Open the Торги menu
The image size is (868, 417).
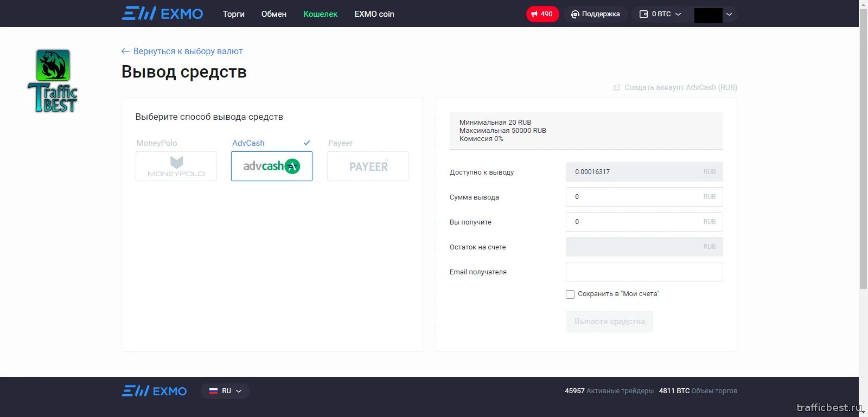pos(234,14)
